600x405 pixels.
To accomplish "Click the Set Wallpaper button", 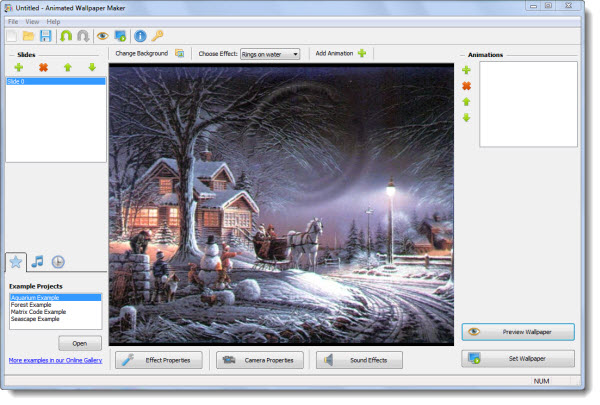I will click(518, 359).
